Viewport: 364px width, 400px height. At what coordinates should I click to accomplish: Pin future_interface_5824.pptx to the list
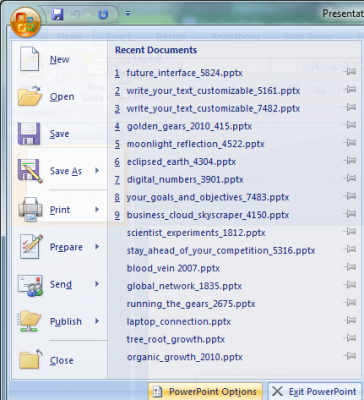coord(350,71)
